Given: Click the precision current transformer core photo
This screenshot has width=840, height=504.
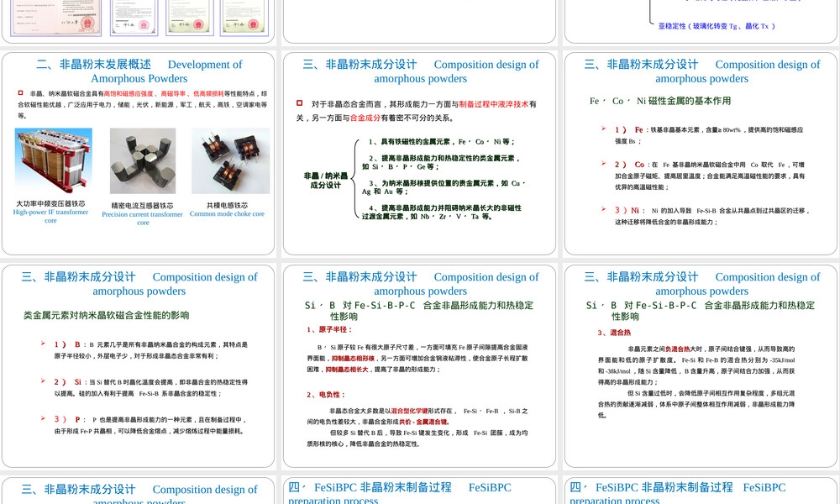Looking at the screenshot, I should [143, 160].
